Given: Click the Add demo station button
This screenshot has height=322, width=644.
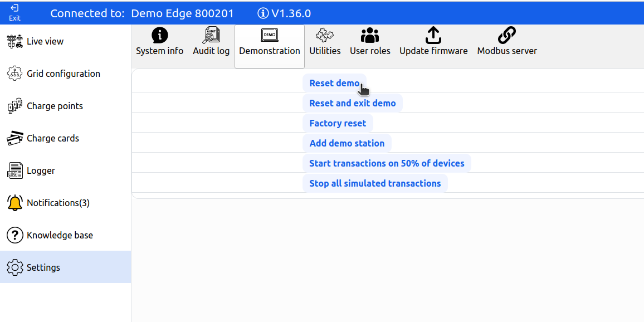Looking at the screenshot, I should coord(347,143).
